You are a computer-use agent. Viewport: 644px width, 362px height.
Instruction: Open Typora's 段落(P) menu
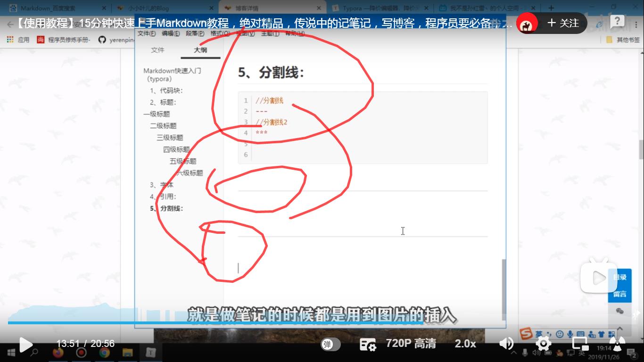click(195, 33)
